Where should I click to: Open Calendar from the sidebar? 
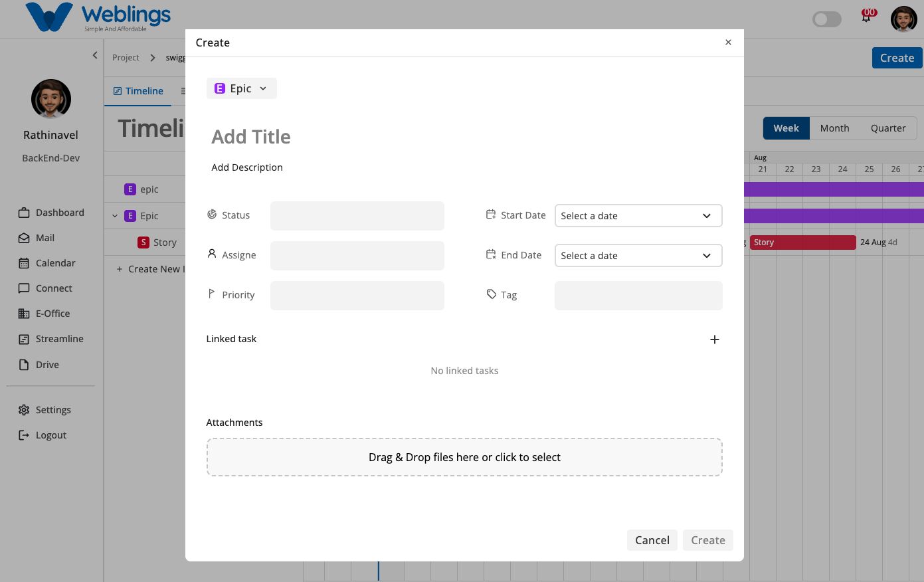tap(47, 263)
